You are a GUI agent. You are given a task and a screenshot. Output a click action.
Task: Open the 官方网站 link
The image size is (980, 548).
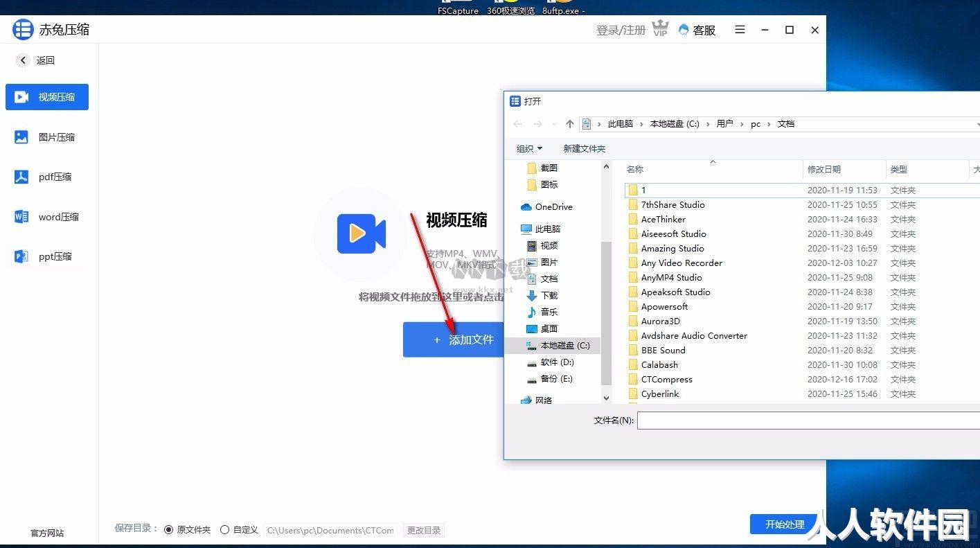pos(47,533)
